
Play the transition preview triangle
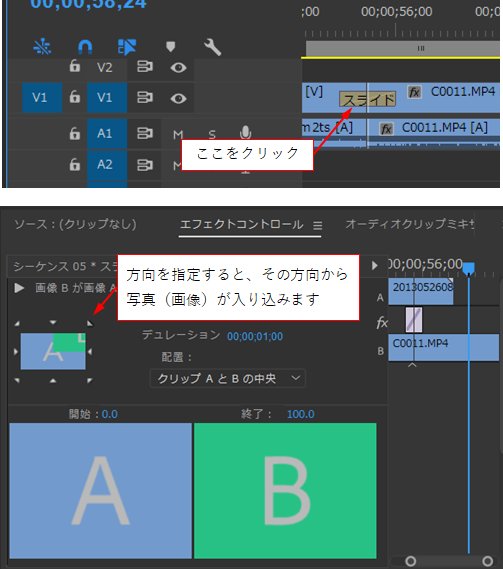[19, 288]
